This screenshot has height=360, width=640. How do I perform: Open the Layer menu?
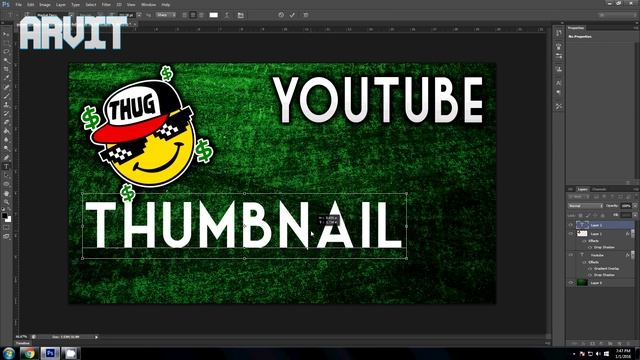tap(61, 4)
